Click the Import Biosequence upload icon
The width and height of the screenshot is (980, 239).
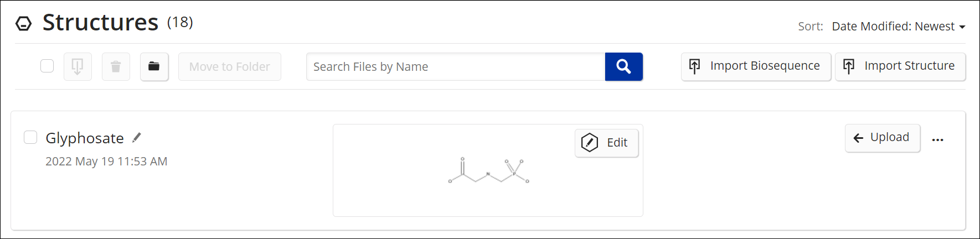tap(694, 66)
